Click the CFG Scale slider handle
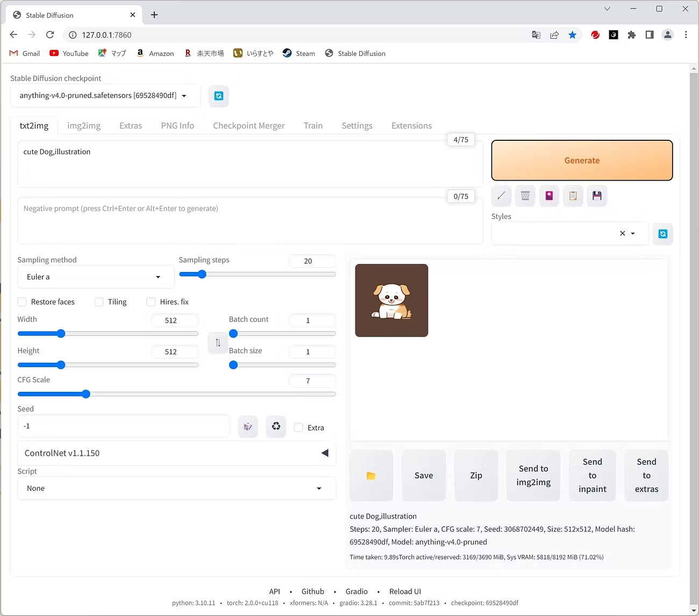This screenshot has height=616, width=699. click(86, 394)
